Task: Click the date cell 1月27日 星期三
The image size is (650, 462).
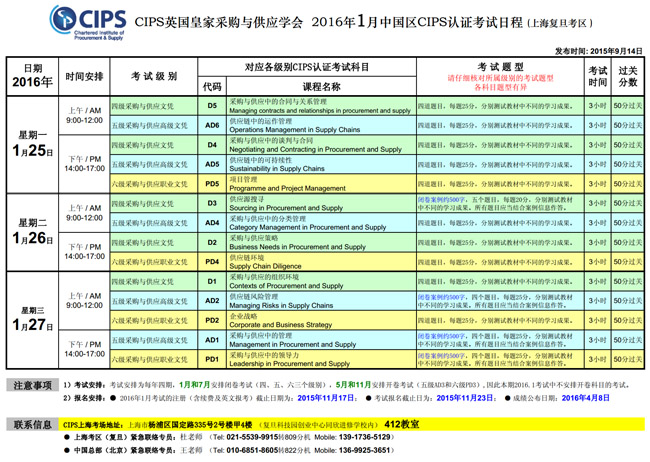Action: tap(32, 320)
